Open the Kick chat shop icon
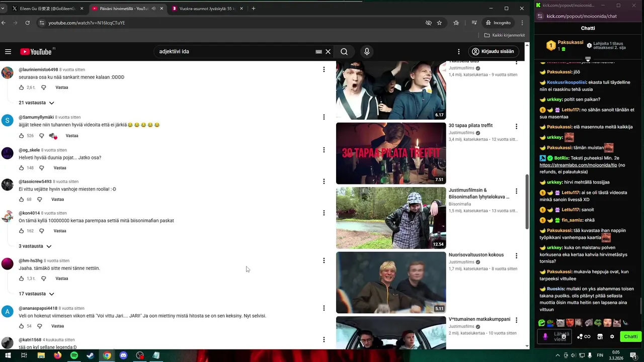Screen dimensions: 644x362 tap(600, 337)
